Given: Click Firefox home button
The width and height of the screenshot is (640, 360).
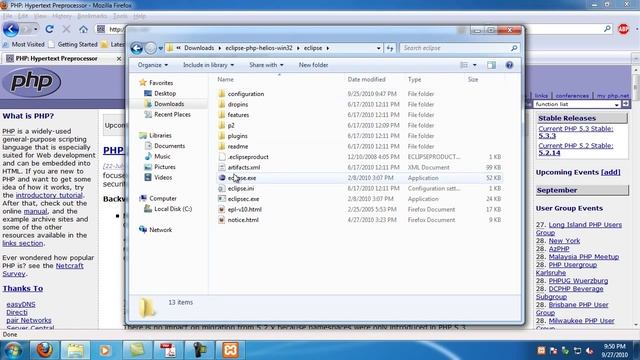Looking at the screenshot, I should click(83, 29).
